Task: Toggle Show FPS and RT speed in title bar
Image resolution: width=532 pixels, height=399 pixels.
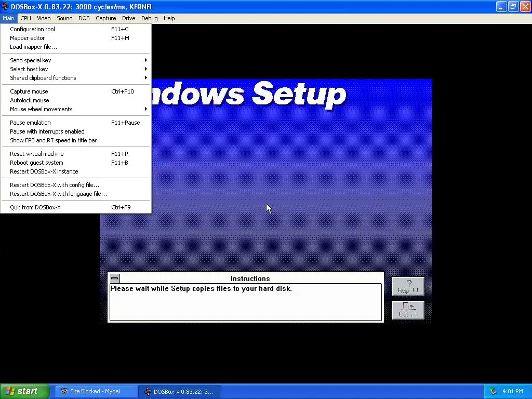Action: [x=76, y=140]
